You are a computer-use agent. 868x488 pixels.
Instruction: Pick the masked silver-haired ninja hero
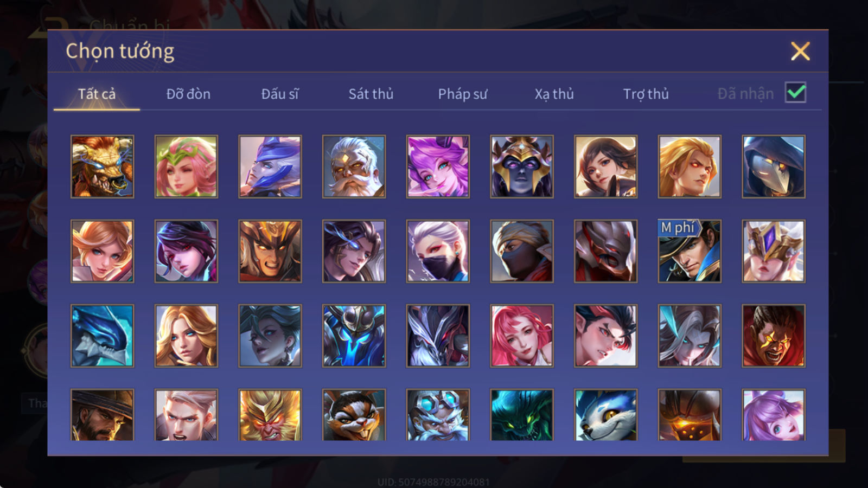pyautogui.click(x=438, y=251)
